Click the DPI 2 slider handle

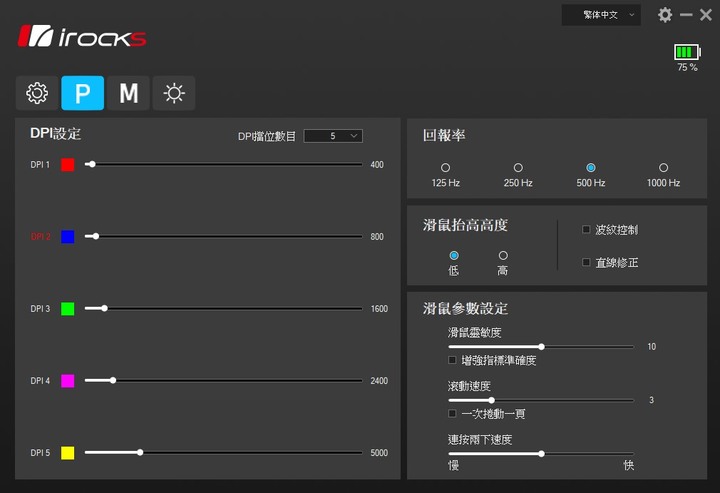(x=96, y=236)
